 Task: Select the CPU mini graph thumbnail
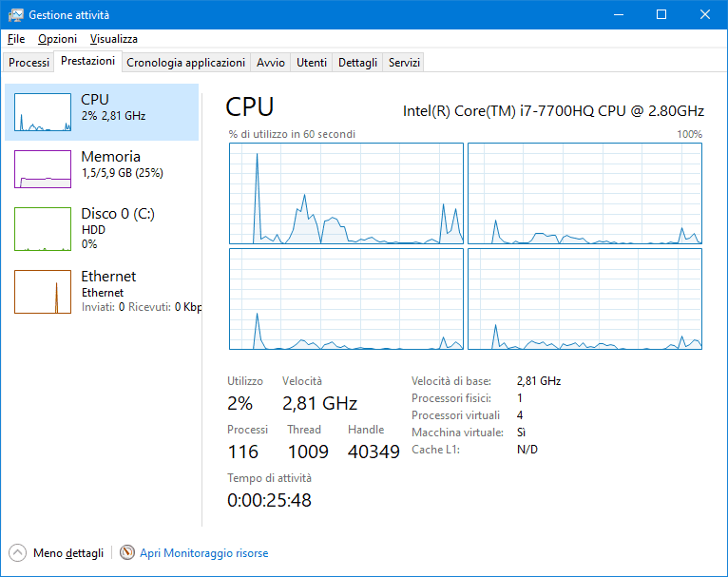pos(43,112)
